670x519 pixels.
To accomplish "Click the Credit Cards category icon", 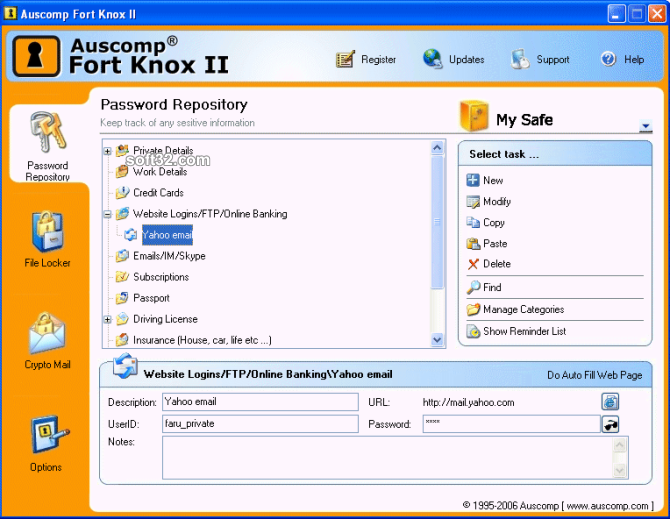I will 122,192.
